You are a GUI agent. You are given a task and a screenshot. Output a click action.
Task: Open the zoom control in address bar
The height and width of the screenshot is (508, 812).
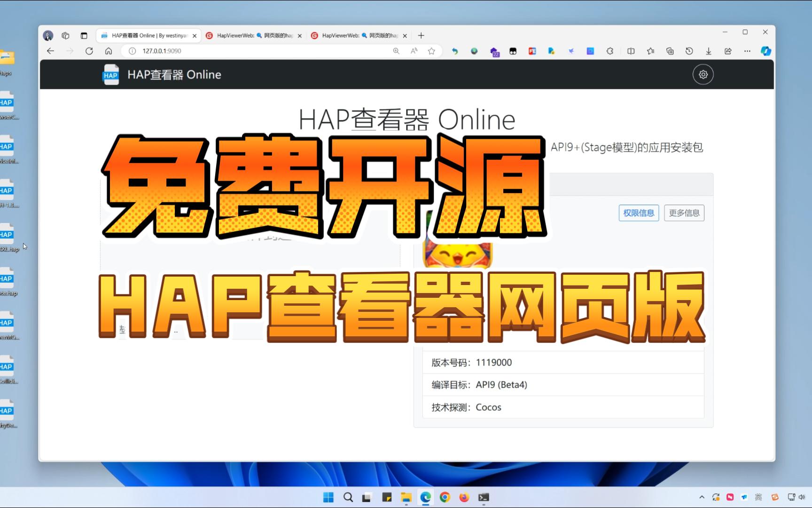tap(396, 51)
